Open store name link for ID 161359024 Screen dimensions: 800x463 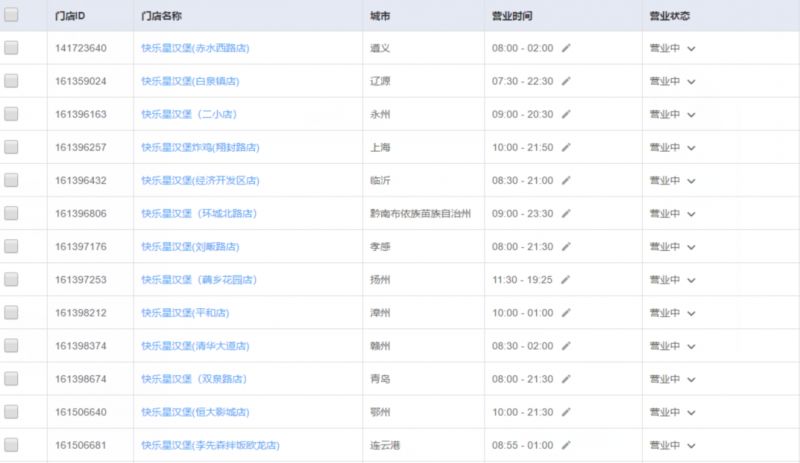pyautogui.click(x=190, y=81)
